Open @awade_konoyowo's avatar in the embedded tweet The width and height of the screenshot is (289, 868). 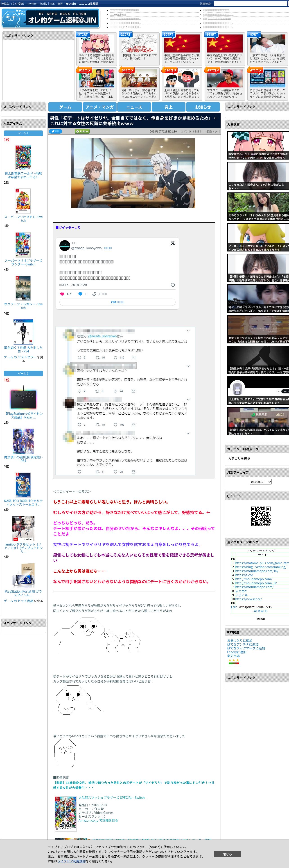[65, 245]
